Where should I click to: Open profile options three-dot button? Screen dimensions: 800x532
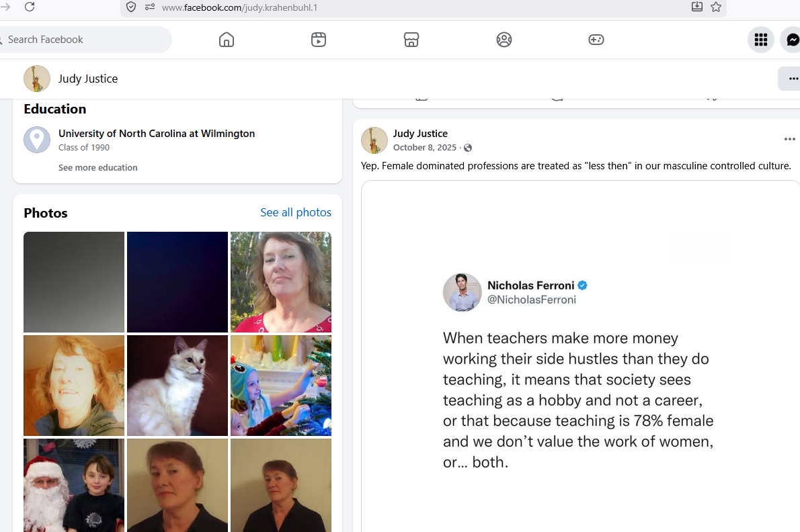coord(791,79)
